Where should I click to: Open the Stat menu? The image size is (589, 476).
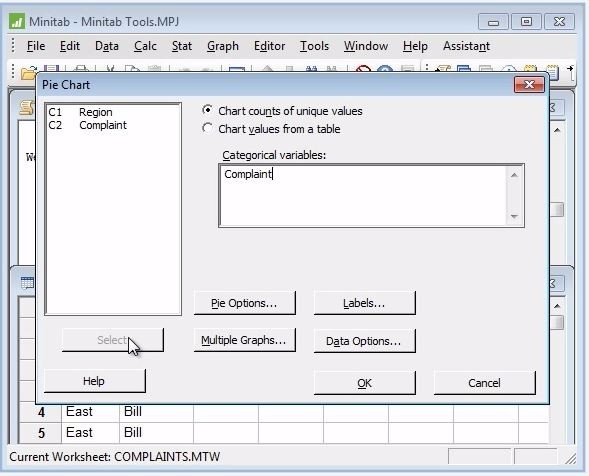point(182,46)
